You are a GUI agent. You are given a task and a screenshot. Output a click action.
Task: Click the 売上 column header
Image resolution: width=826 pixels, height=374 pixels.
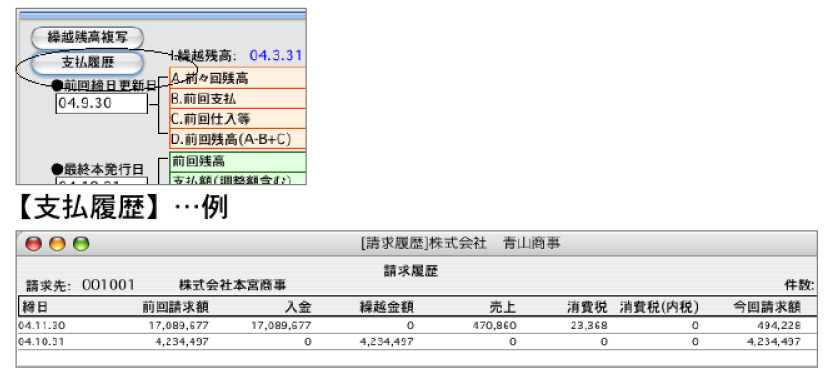coord(504,307)
